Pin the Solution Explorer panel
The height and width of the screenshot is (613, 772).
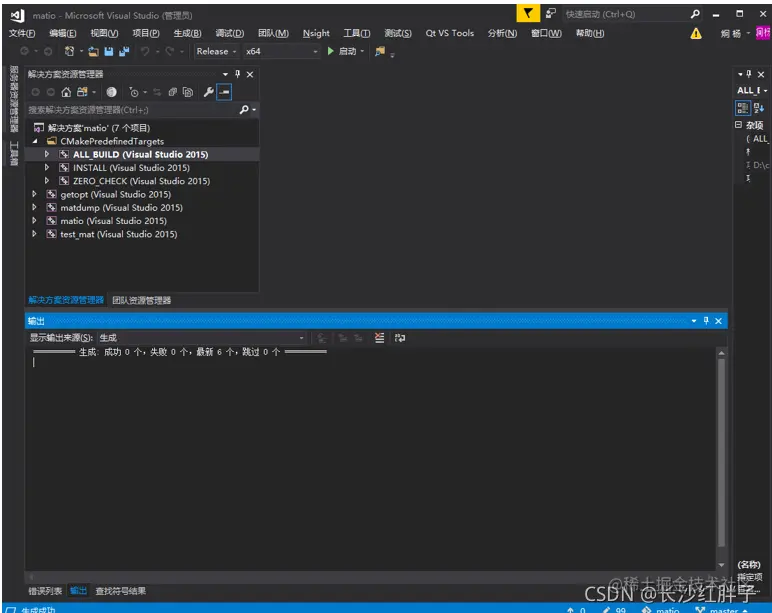[x=237, y=74]
